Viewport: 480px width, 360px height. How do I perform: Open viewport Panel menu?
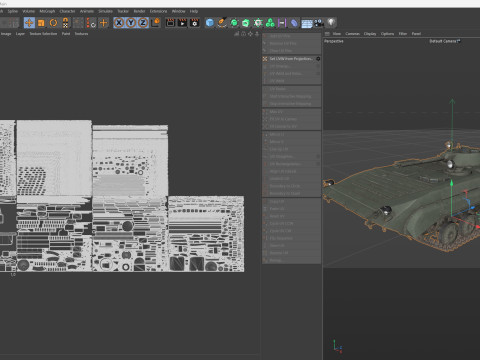click(416, 34)
